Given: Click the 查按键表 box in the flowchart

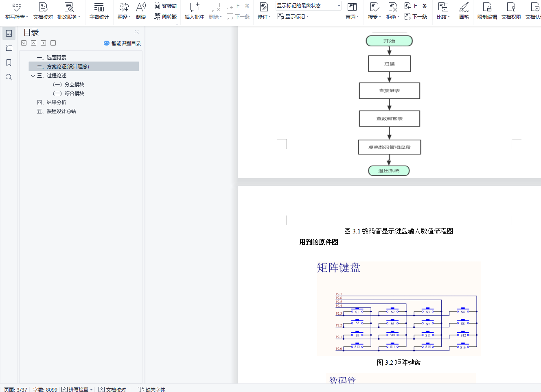Looking at the screenshot, I should pyautogui.click(x=389, y=91).
